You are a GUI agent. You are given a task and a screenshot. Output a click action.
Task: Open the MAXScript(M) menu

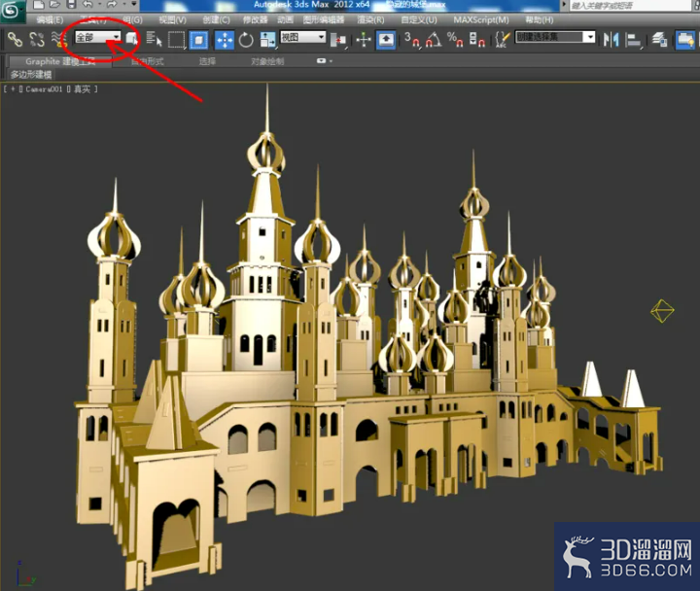481,20
